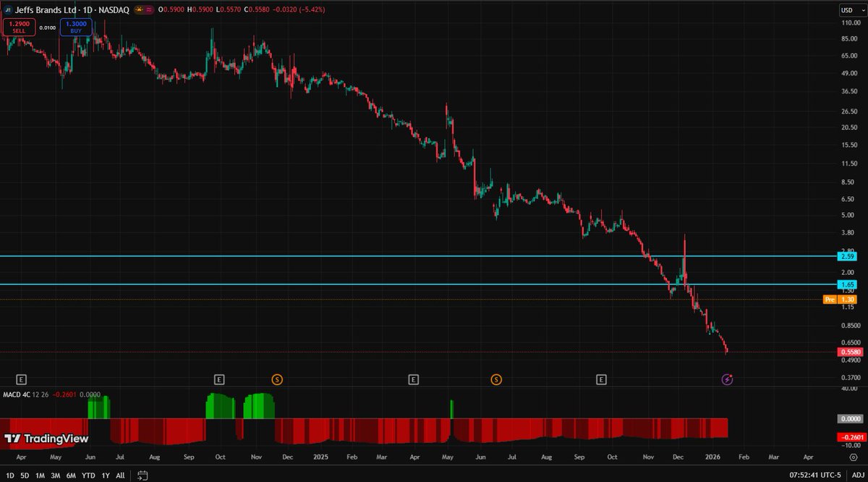Open earnings marker E near April 2024
Screen dimensions: 868x482
21,379
